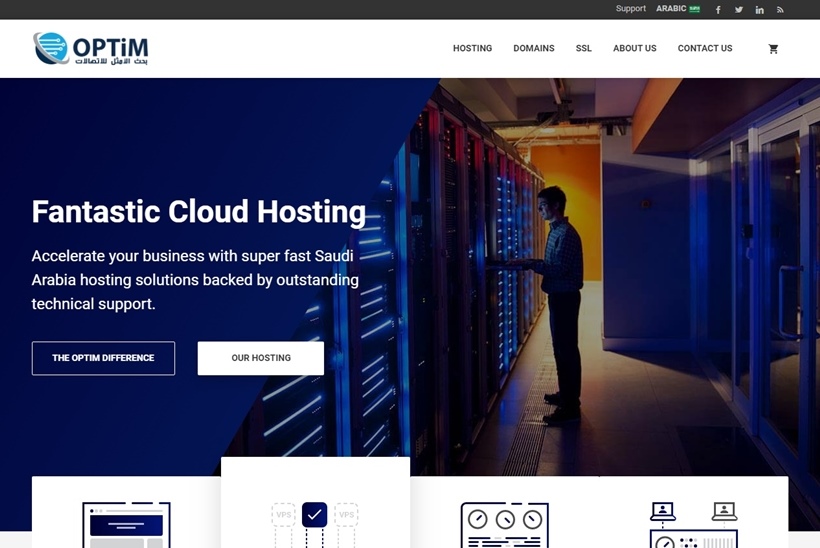Select the connected laptops server card icon
This screenshot has height=548, width=820.
[694, 524]
